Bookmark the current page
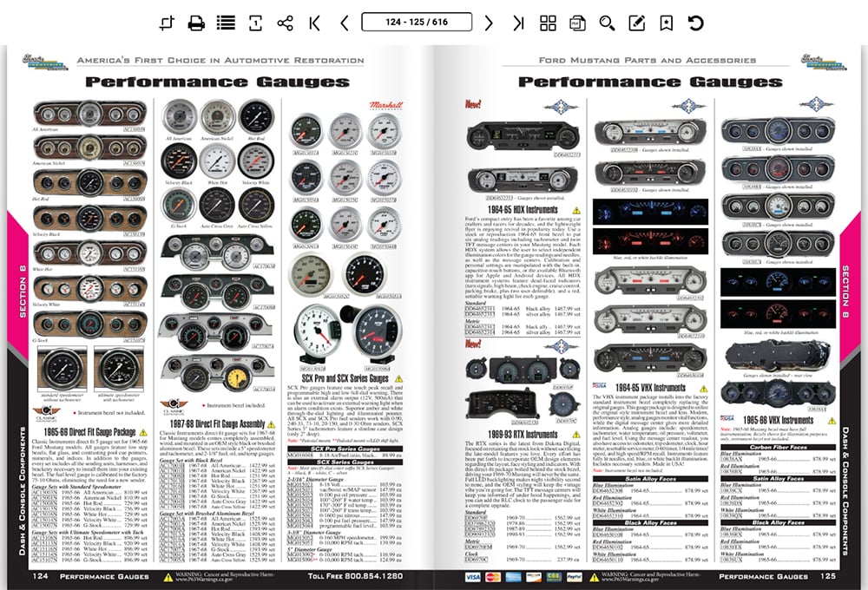 pyautogui.click(x=667, y=23)
